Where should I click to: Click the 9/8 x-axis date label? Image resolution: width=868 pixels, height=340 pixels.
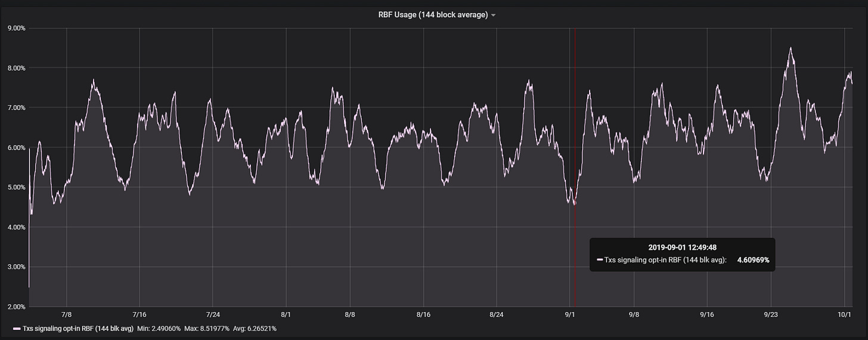pos(634,314)
